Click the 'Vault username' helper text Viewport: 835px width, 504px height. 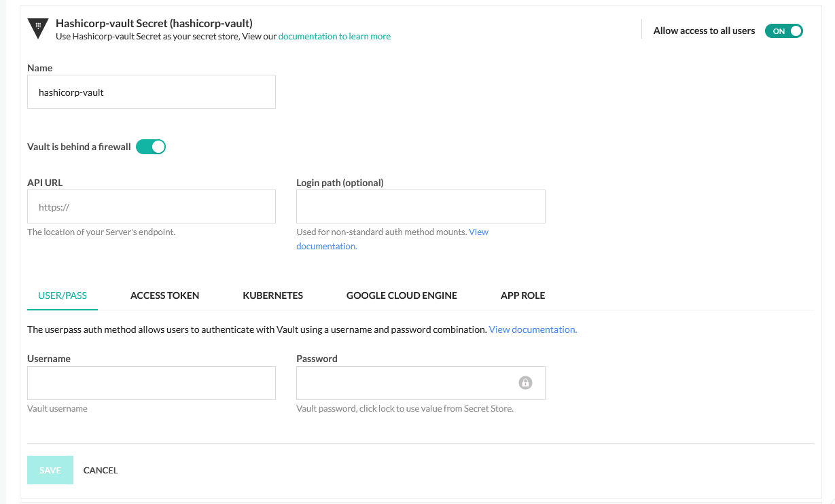[x=57, y=409]
